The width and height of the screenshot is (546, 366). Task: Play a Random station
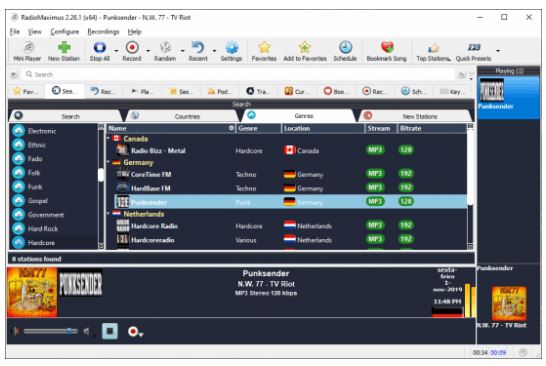coord(165,51)
